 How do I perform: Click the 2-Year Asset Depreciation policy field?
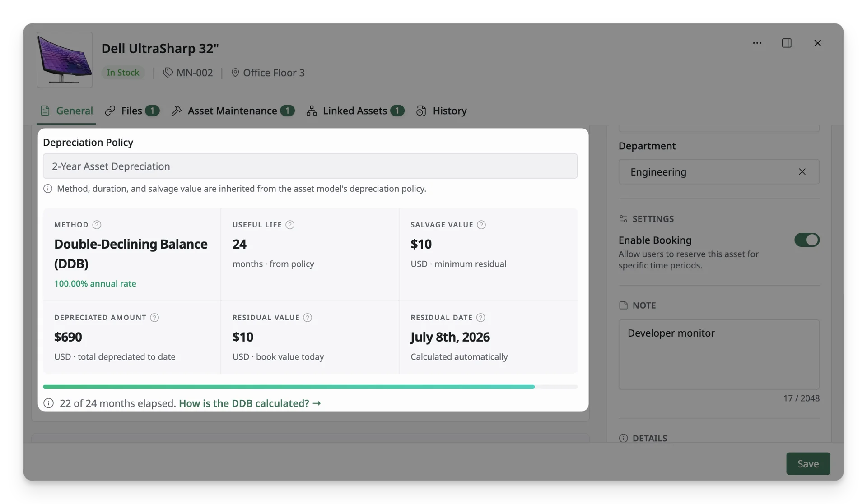[310, 166]
